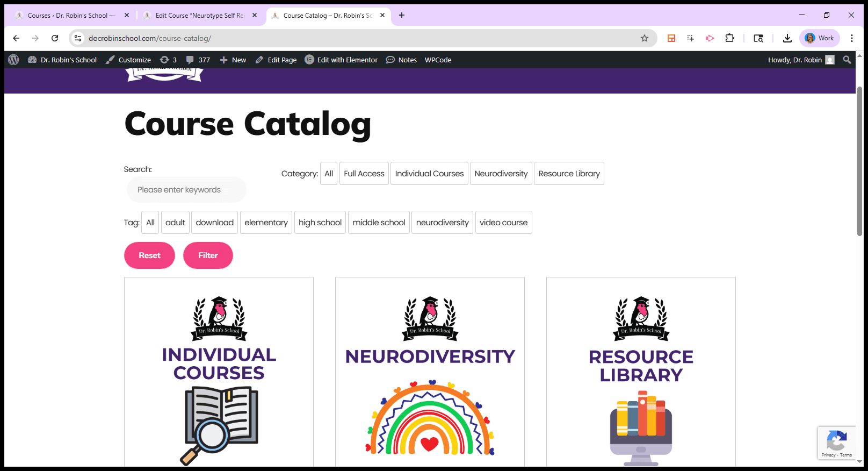The height and width of the screenshot is (471, 868).
Task: Bookmark this page with the star icon
Action: (645, 38)
